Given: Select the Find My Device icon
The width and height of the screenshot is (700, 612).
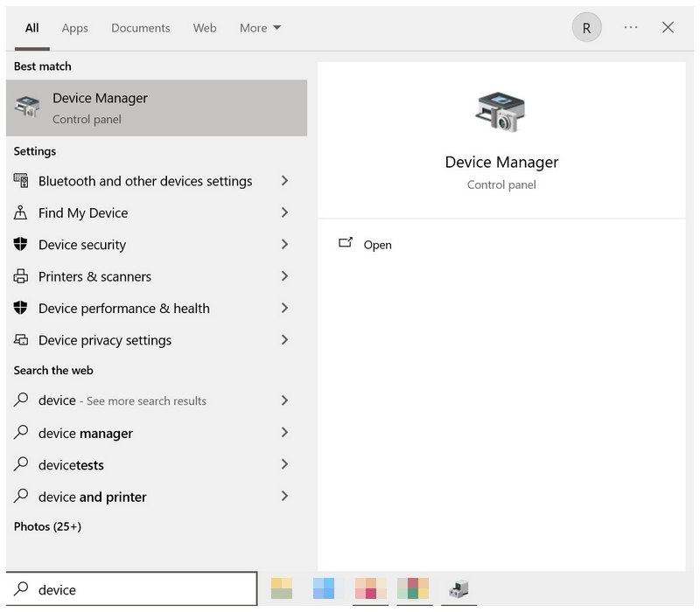Looking at the screenshot, I should coord(20,212).
